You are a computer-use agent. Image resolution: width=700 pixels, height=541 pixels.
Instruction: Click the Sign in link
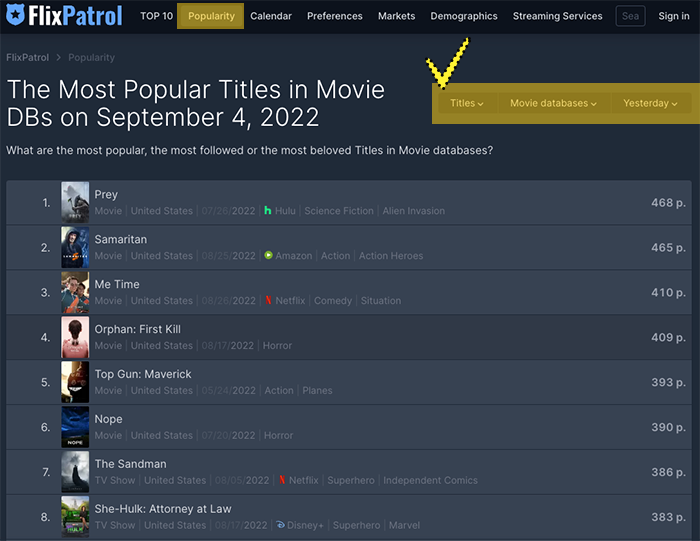click(x=674, y=16)
